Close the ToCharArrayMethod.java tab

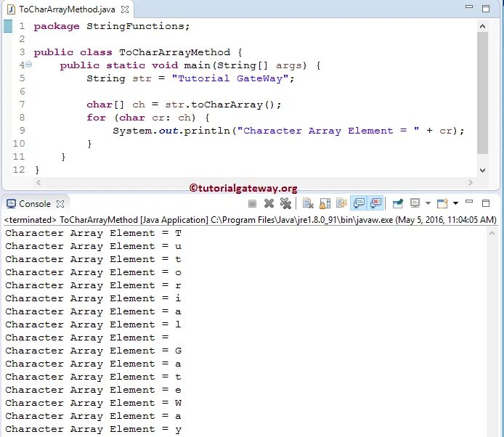pyautogui.click(x=125, y=9)
